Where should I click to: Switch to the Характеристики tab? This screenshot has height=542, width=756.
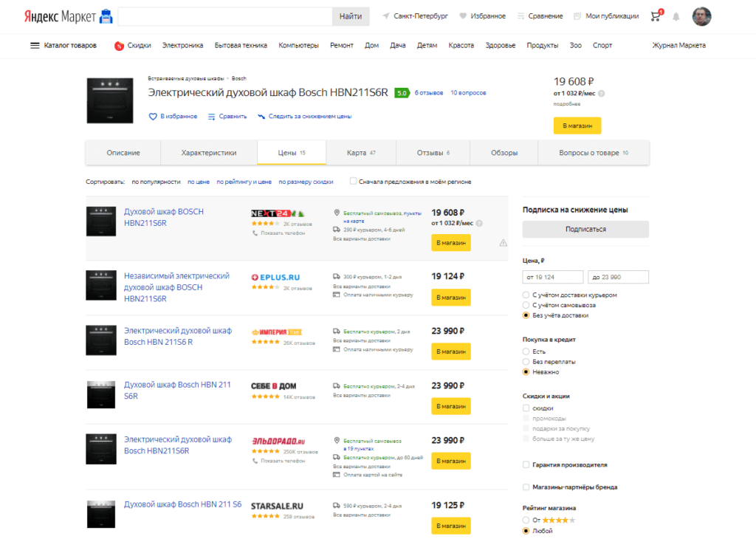[x=209, y=153]
